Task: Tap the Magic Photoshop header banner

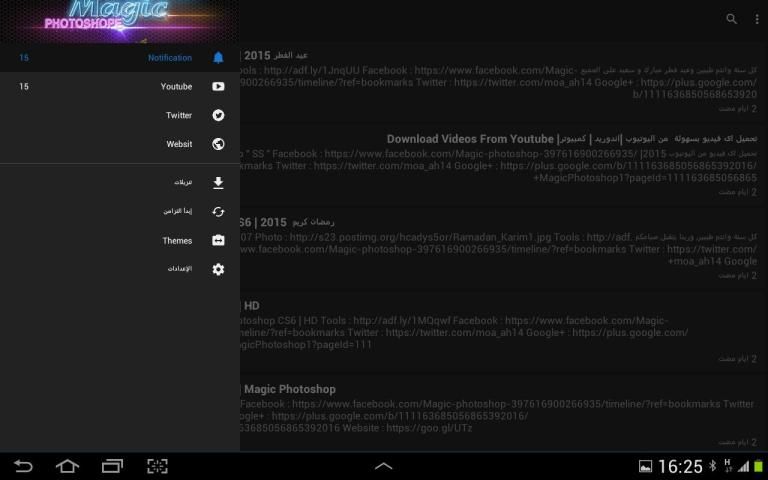Action: click(x=120, y=21)
